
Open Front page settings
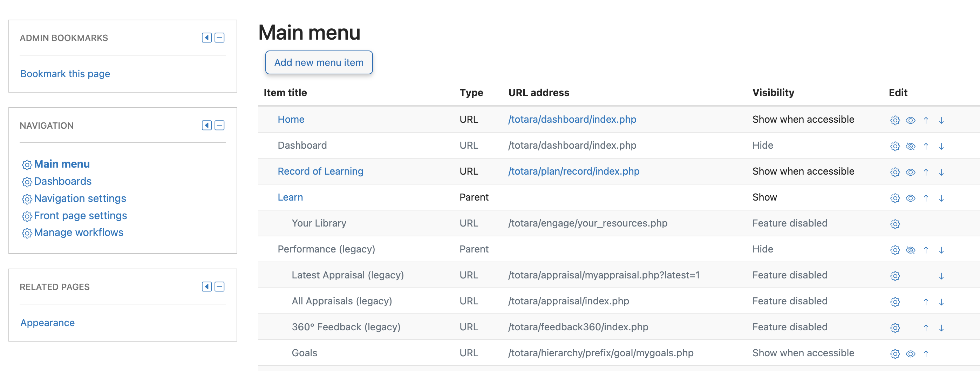[x=80, y=215]
